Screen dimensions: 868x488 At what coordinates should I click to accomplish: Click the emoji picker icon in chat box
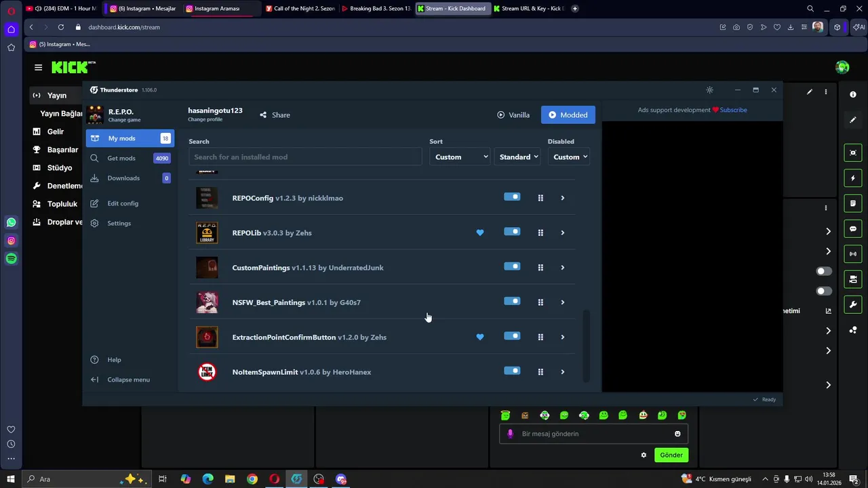(677, 434)
